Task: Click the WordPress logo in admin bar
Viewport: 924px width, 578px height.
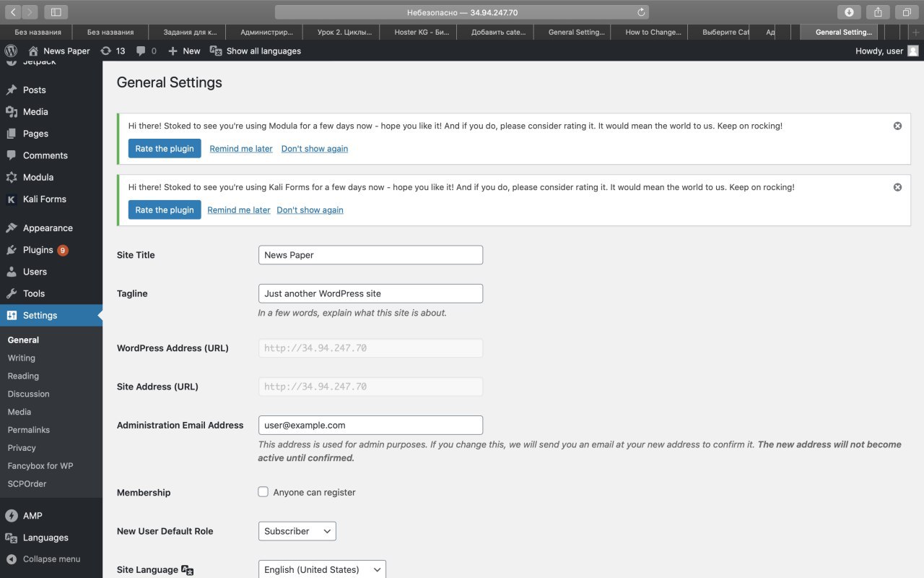Action: 11,51
